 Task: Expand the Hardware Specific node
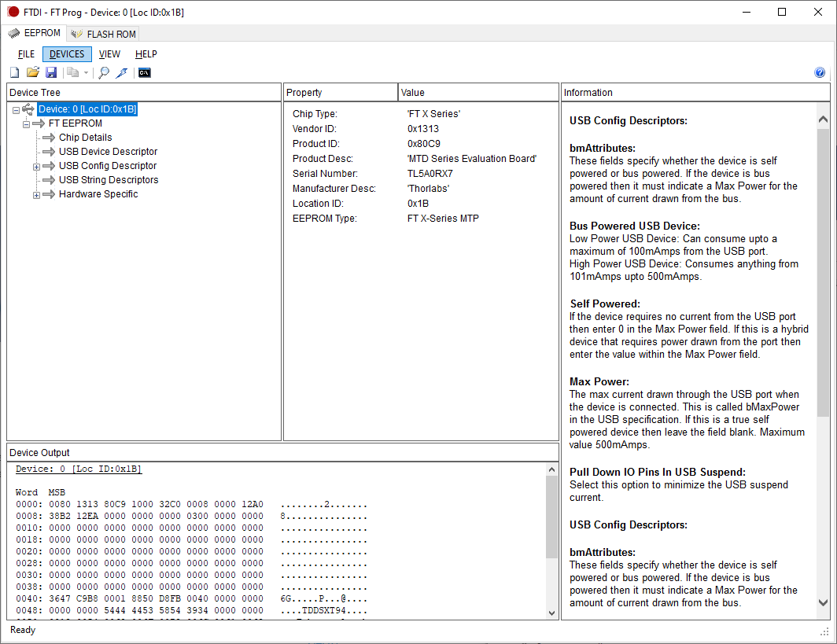click(36, 195)
